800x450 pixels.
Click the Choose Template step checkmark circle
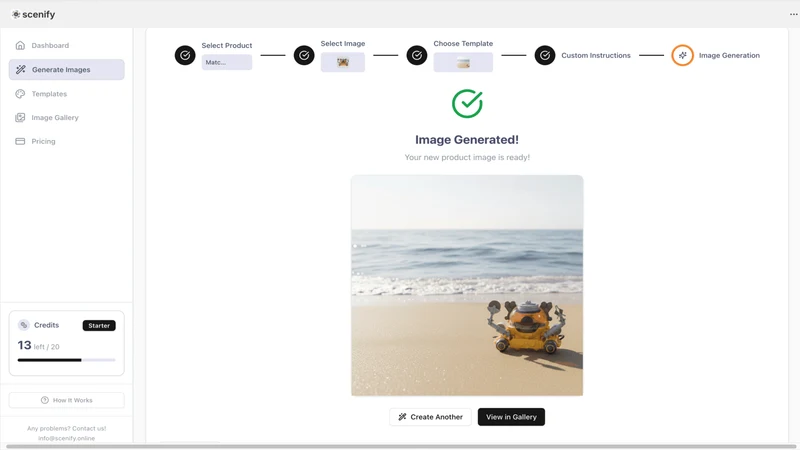pos(417,55)
